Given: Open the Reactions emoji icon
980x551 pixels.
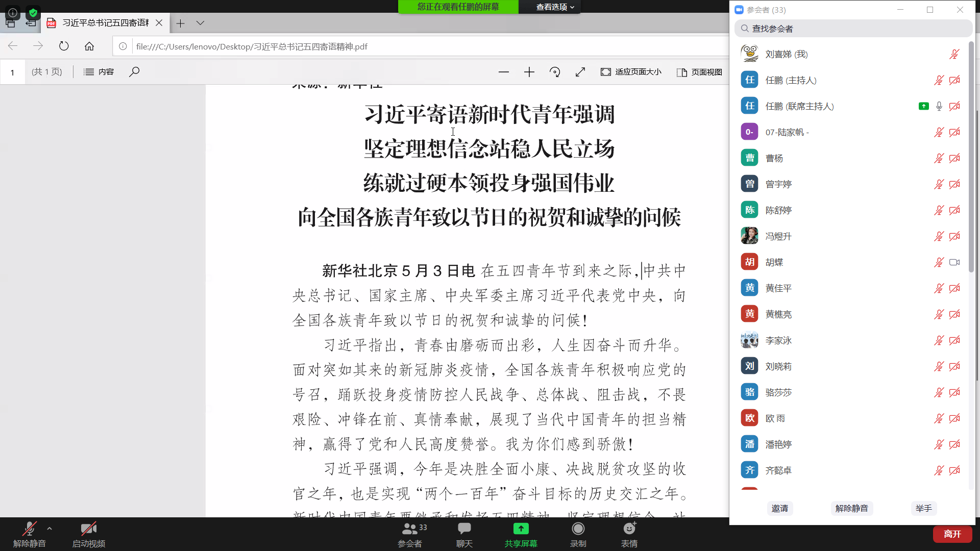Looking at the screenshot, I should pos(629,529).
